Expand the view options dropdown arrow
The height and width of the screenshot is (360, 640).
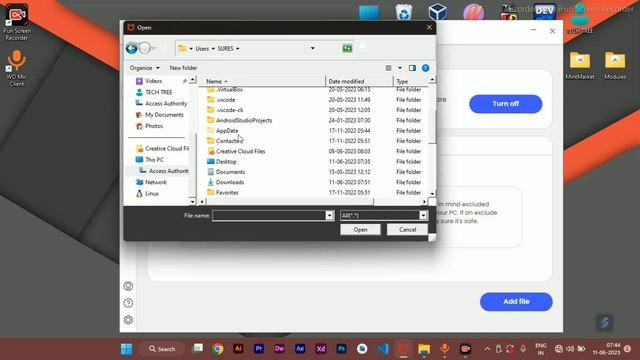click(400, 68)
